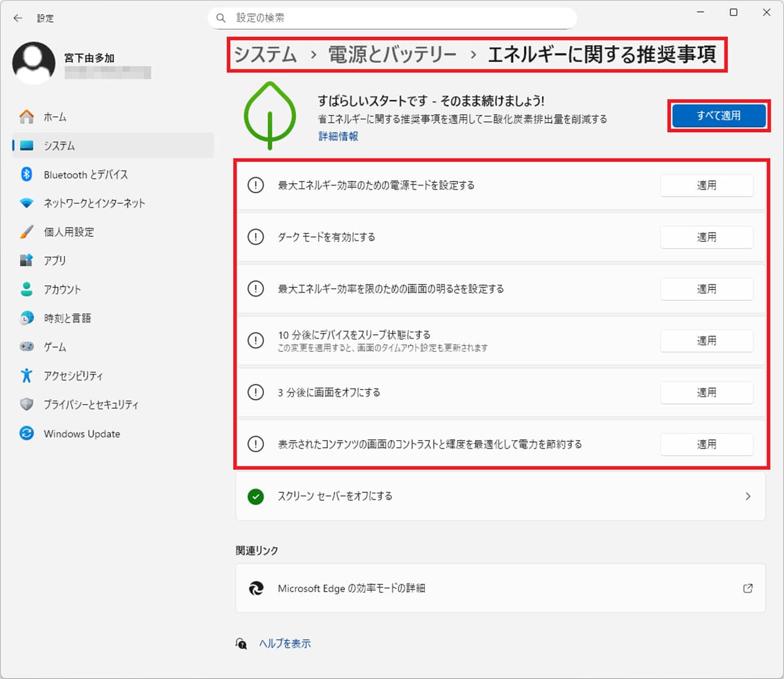This screenshot has width=784, height=679.
Task: Select システム in the breadcrumb
Action: [x=264, y=55]
